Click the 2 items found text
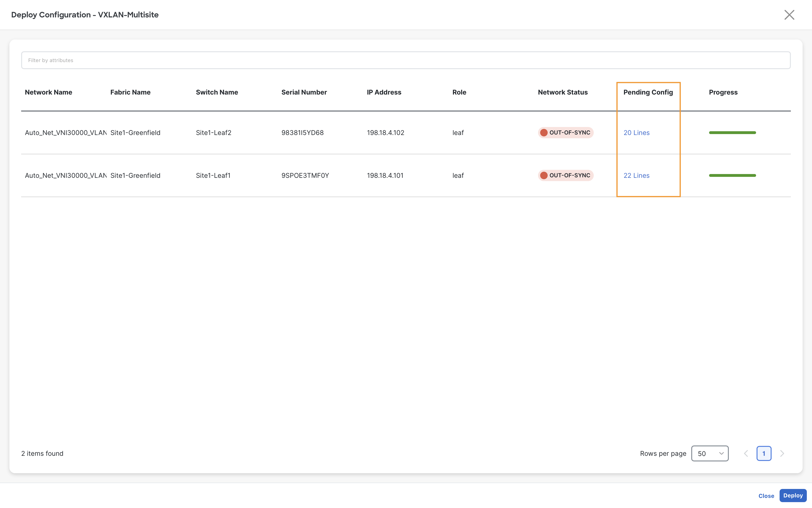This screenshot has height=508, width=812. coord(42,454)
